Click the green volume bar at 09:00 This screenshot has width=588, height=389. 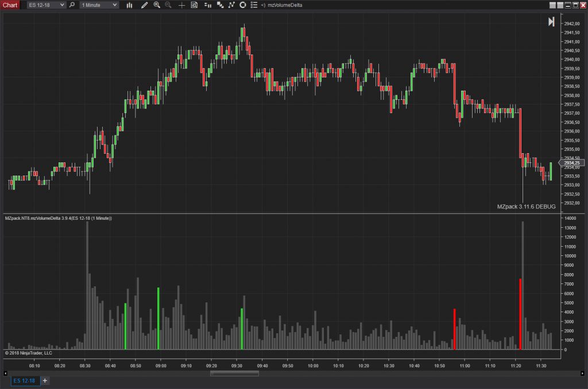158,318
